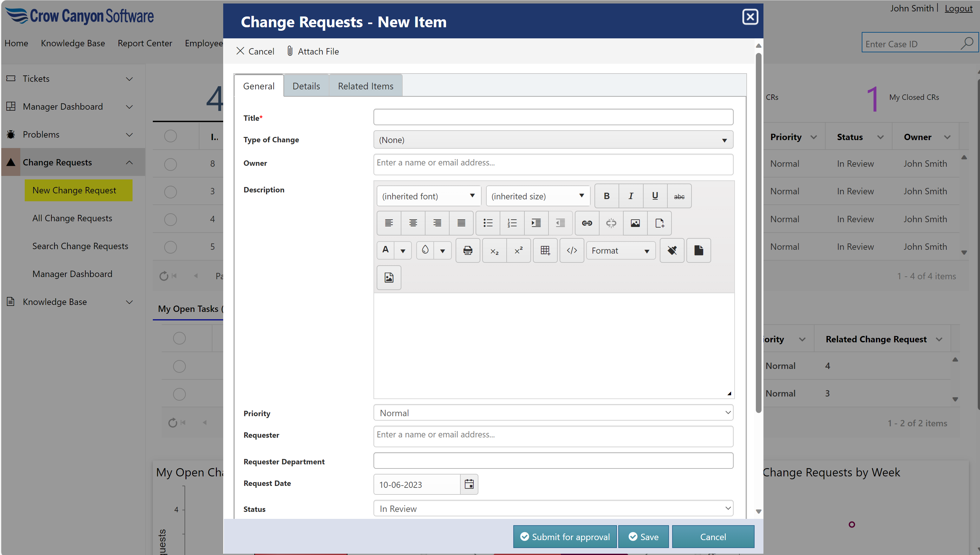
Task: Open the inherited font dropdown
Action: (x=428, y=196)
